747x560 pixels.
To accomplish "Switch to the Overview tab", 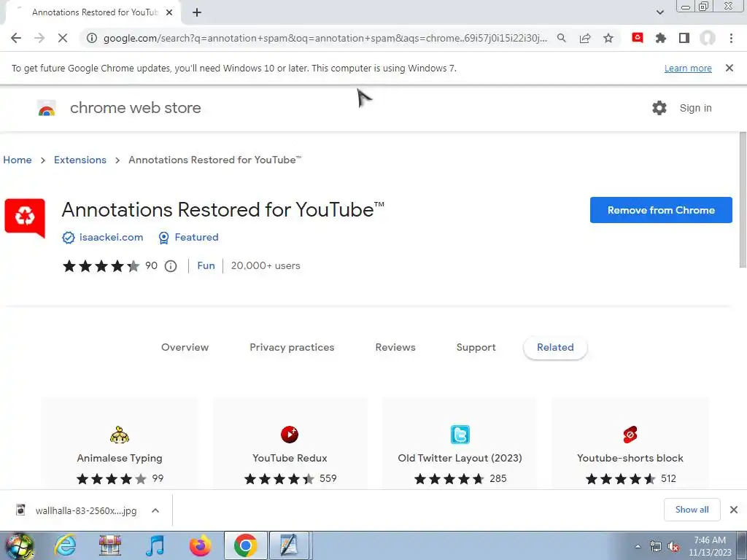I will [x=185, y=347].
